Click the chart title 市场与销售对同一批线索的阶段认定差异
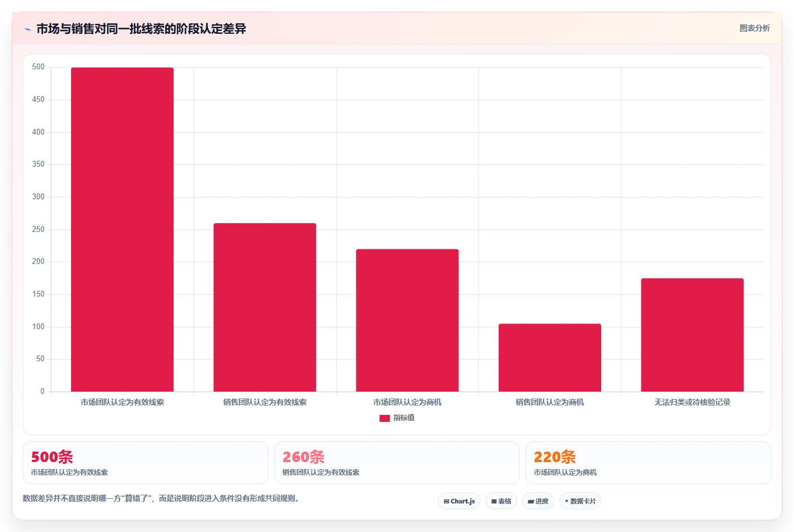 tap(141, 29)
